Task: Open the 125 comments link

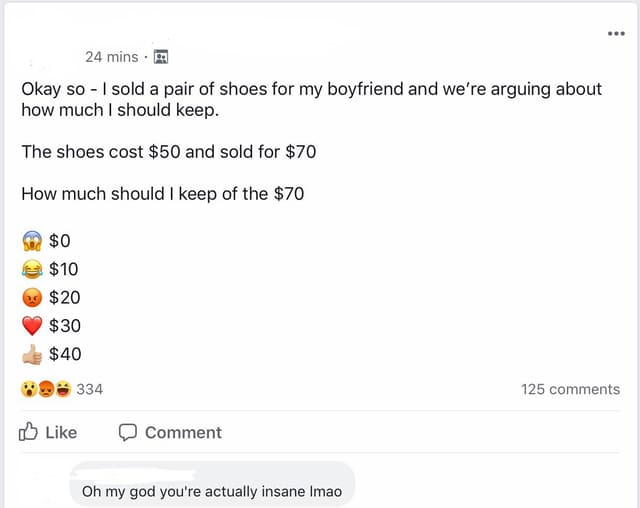Action: [x=570, y=389]
